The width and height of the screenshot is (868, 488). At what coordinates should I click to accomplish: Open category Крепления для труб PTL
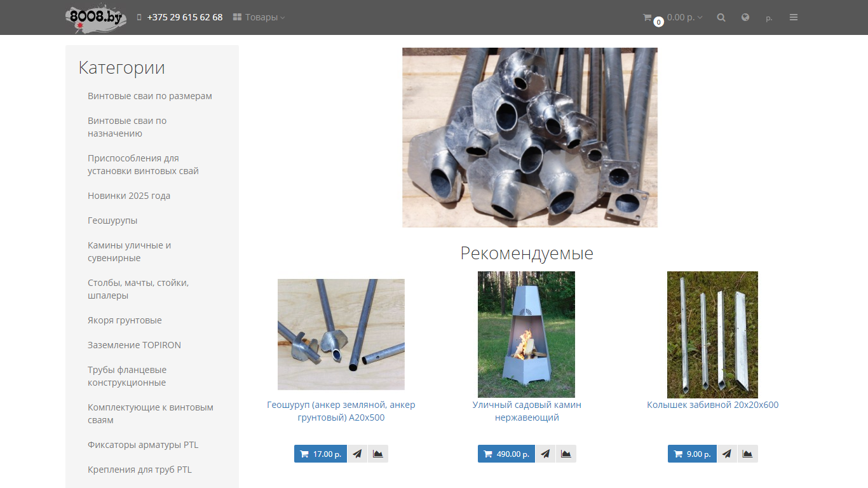point(140,470)
